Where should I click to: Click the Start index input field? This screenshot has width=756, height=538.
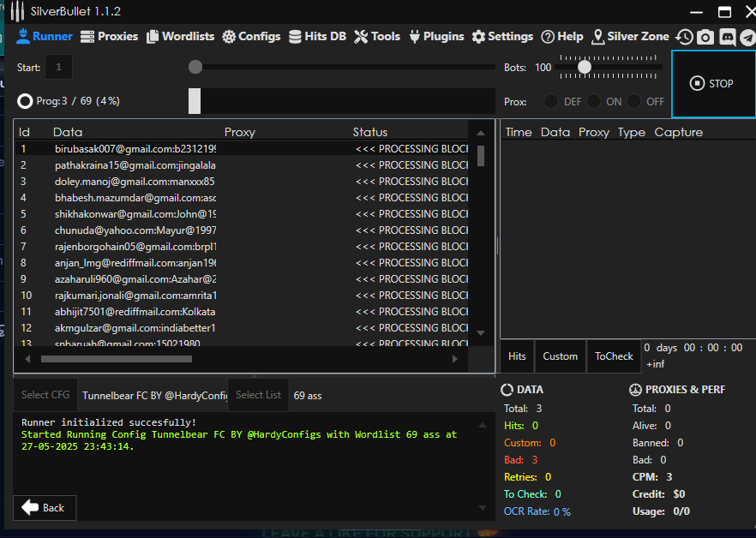click(x=59, y=68)
